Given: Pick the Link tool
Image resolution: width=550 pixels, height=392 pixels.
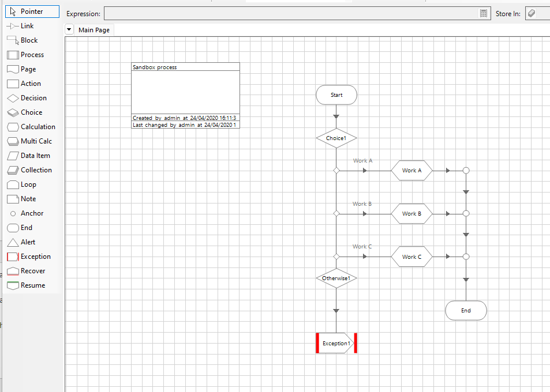Looking at the screenshot, I should (27, 26).
